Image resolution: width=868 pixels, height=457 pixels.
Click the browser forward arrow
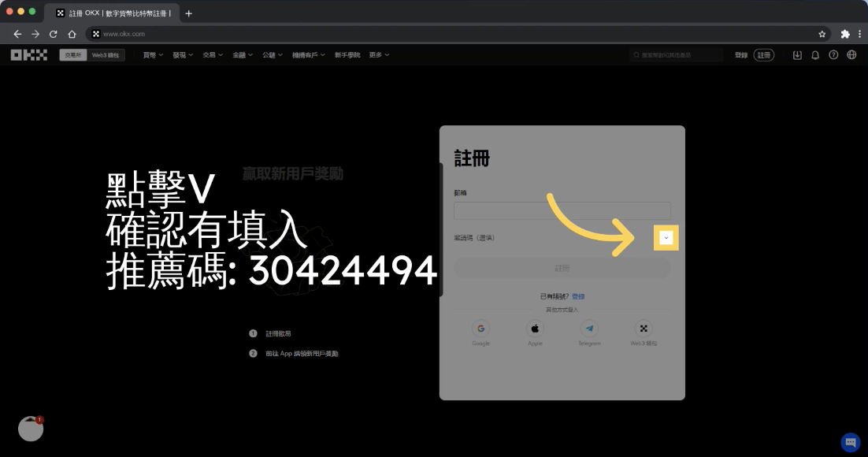[35, 34]
